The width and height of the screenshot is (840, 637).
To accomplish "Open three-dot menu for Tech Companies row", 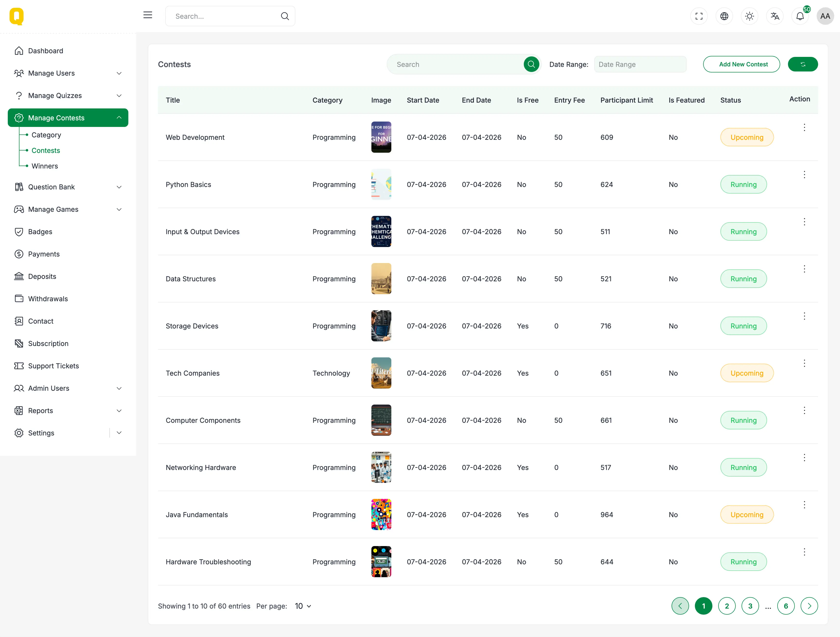I will [804, 363].
